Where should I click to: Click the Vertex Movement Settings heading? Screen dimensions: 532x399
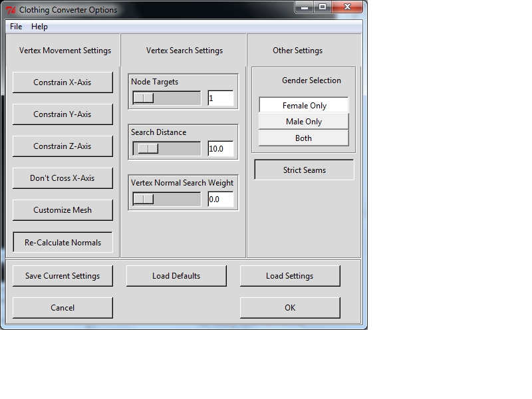tap(65, 51)
